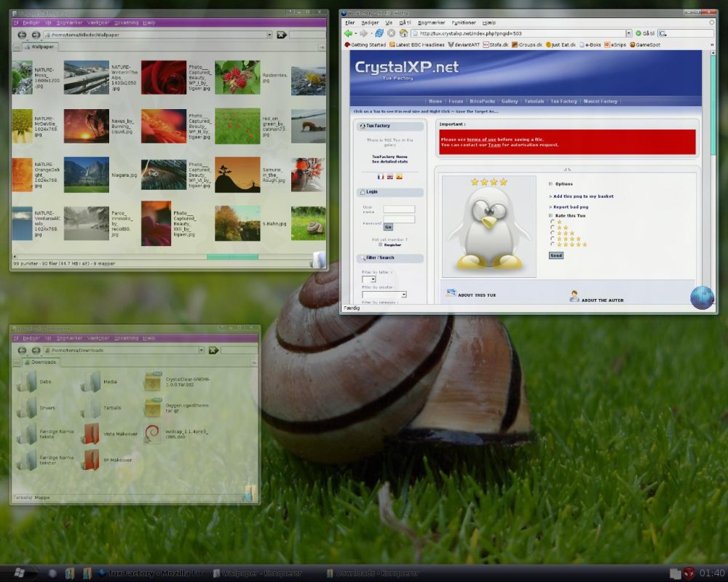Switch to Wallpaper - Konqueror taskbar entry
728x582 pixels.
coord(258,573)
